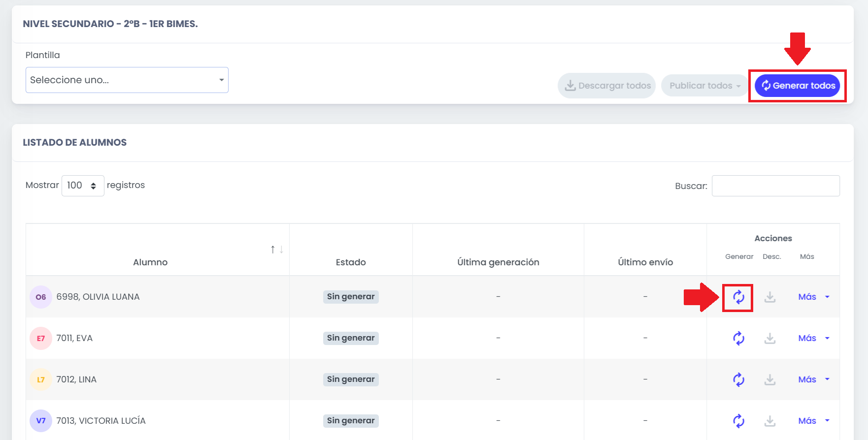868x440 pixels.
Task: Click 'Sin generar' badge in Victoria Lucía row
Action: 351,421
